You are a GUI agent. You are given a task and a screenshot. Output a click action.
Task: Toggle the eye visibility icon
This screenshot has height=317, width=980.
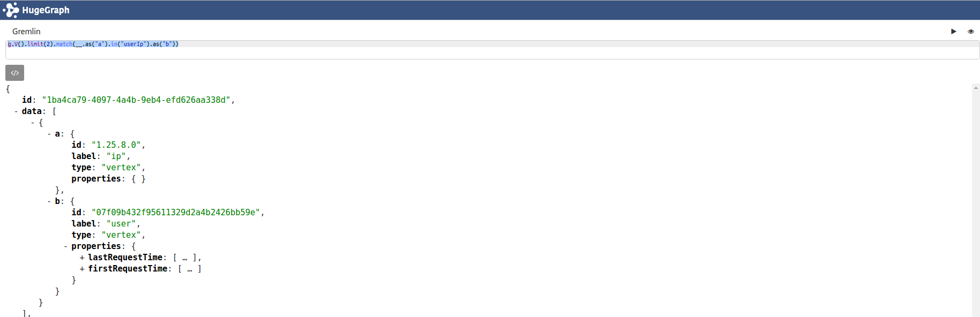970,32
